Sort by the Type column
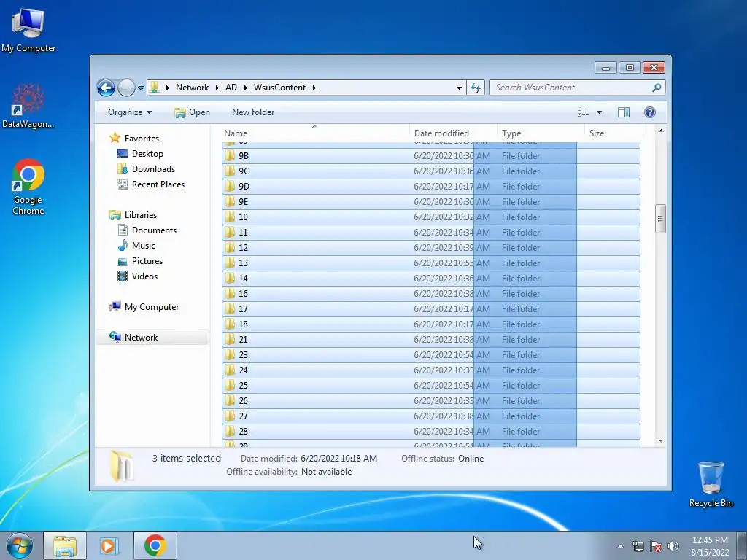The image size is (747, 560). click(541, 133)
